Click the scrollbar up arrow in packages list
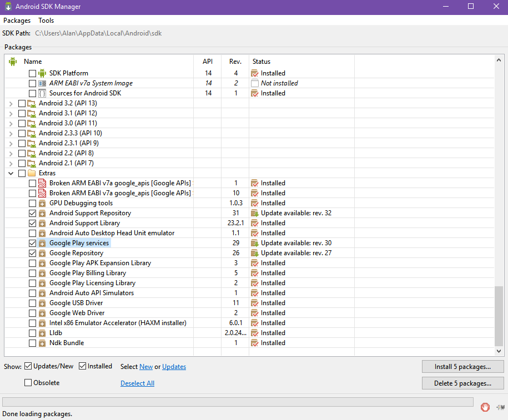Image resolution: width=508 pixels, height=420 pixels. point(499,60)
